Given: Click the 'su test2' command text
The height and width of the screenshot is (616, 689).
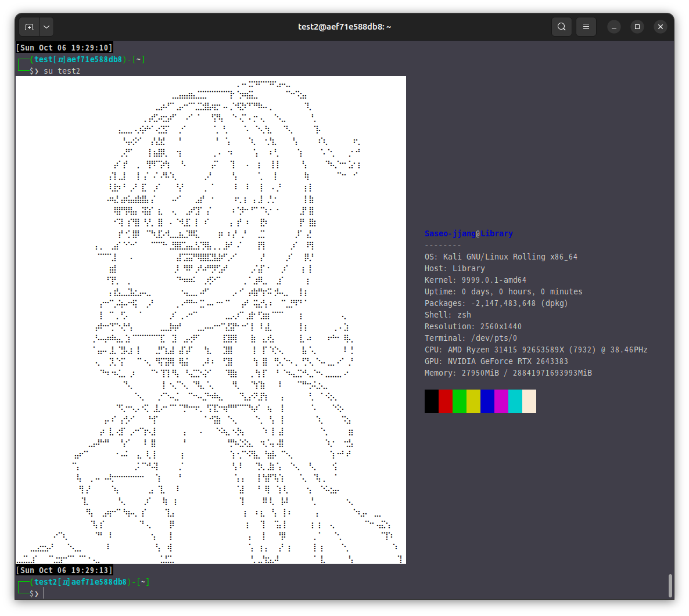Looking at the screenshot, I should (62, 71).
